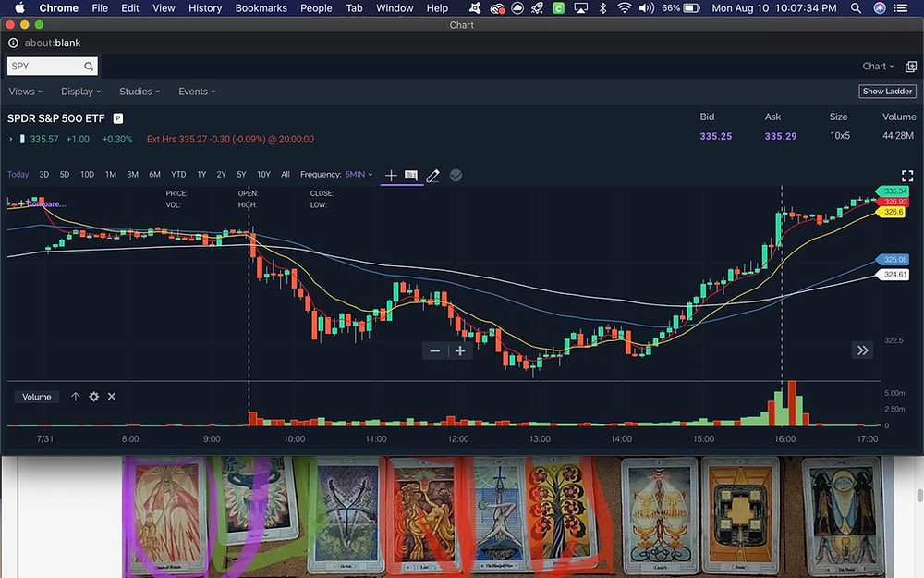Select the Today time range
924x578 pixels.
(18, 175)
